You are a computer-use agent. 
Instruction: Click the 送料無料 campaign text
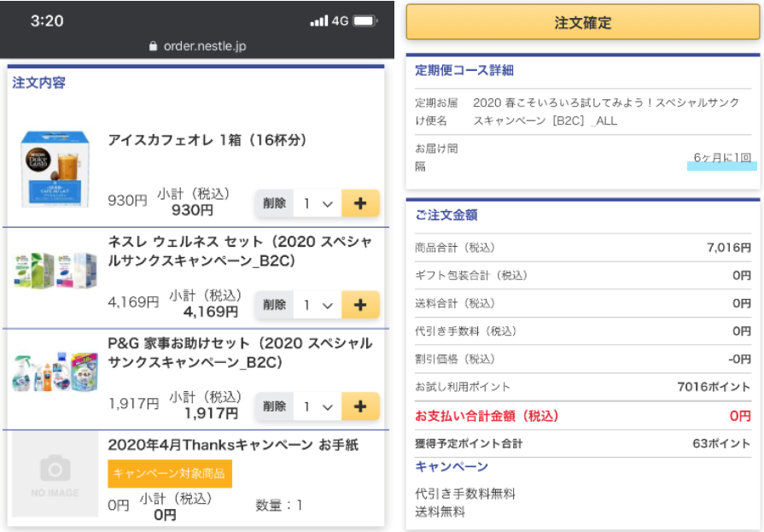[440, 512]
